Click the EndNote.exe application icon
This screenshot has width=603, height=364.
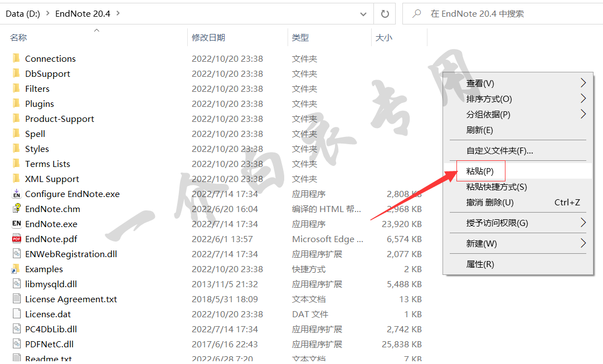tap(16, 224)
